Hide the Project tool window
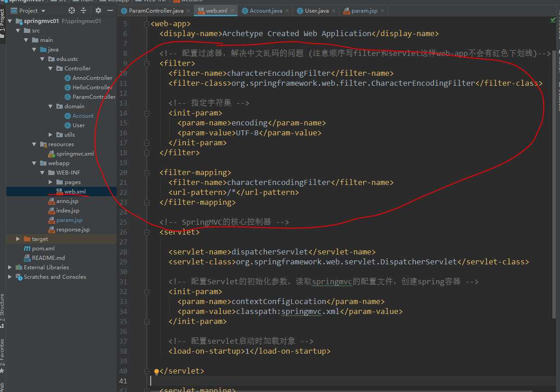The height and width of the screenshot is (392, 560). [110, 10]
